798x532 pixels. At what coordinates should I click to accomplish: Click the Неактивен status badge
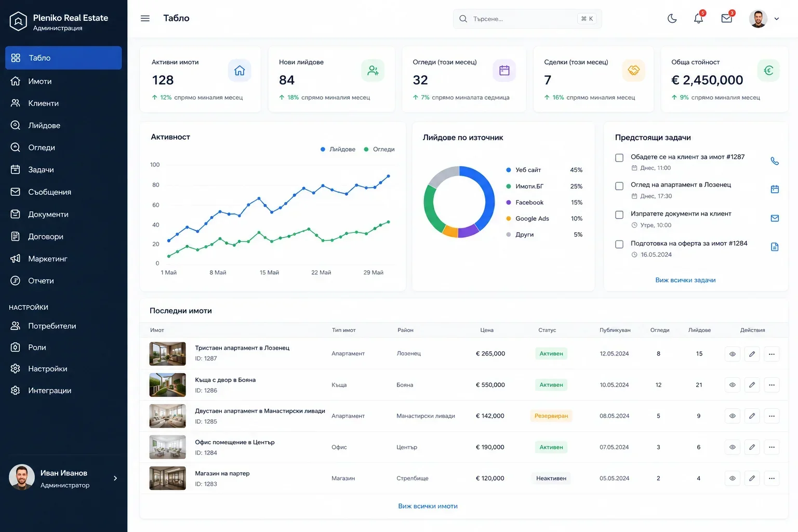[x=551, y=478]
